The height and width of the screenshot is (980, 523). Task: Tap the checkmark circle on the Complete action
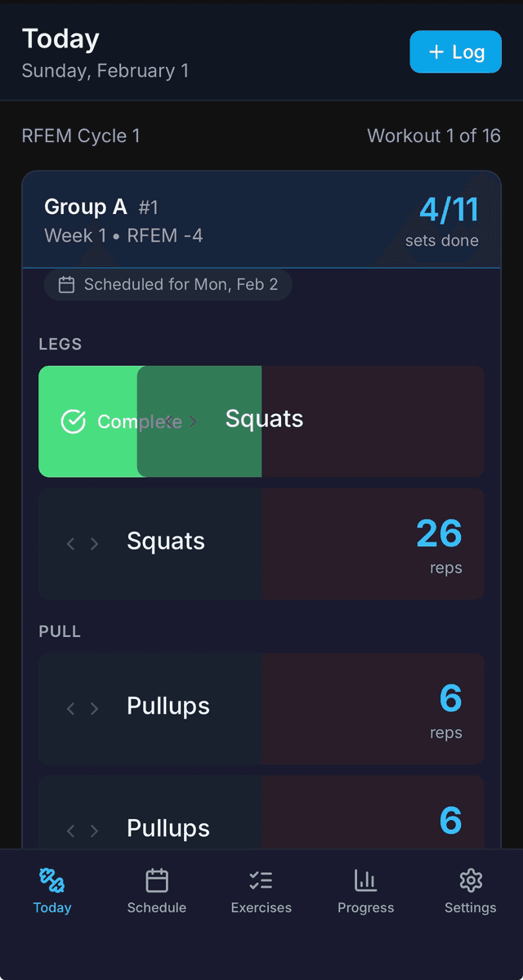73,421
